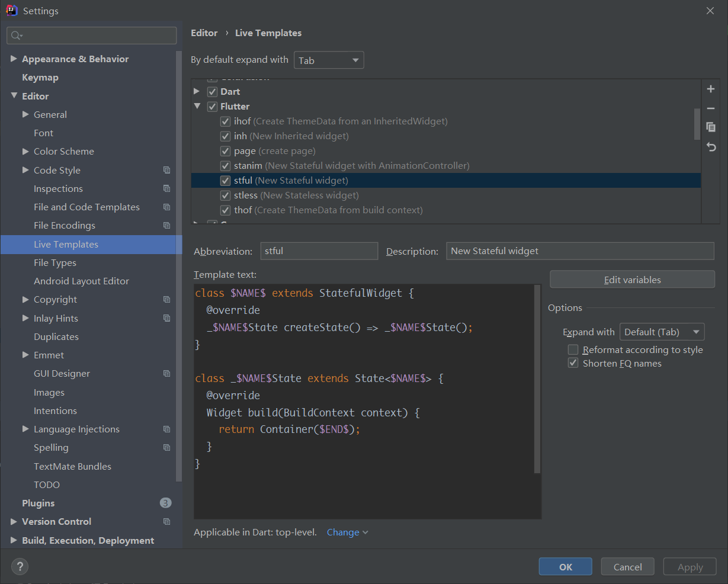Click the search magnifier icon in settings
This screenshot has height=584, width=728.
pos(16,36)
